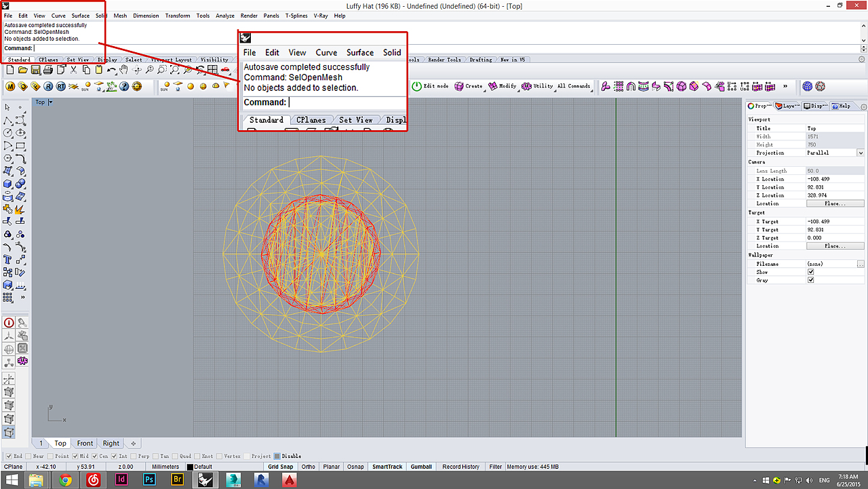
Task: Click the Print icon
Action: 48,70
